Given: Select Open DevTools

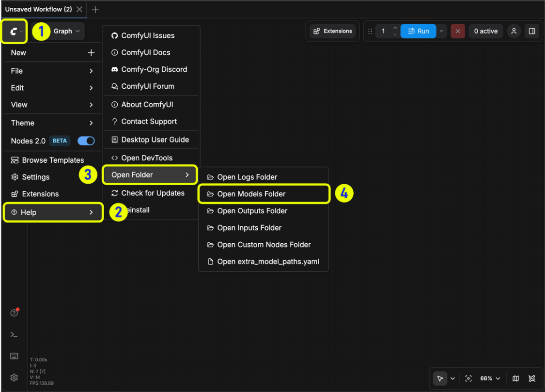Looking at the screenshot, I should [x=151, y=158].
